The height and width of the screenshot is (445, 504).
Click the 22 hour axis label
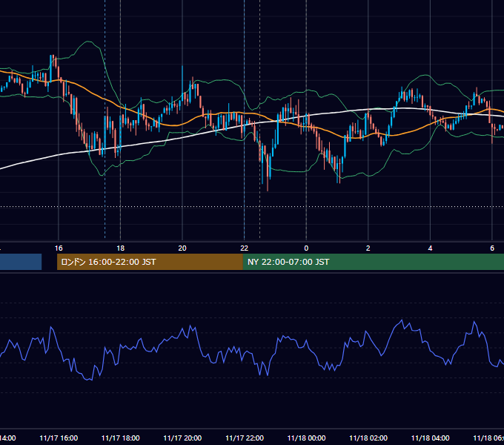(245, 248)
